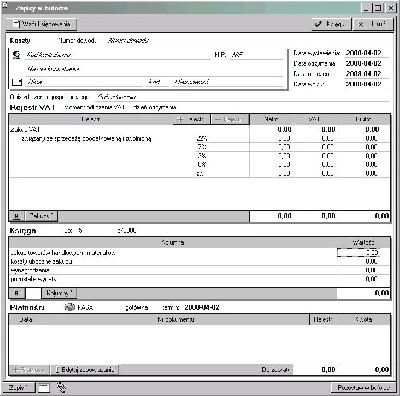This screenshot has width=400, height=396.
Task: Click the Kolumna header of the Księga table
Action: 172,243
